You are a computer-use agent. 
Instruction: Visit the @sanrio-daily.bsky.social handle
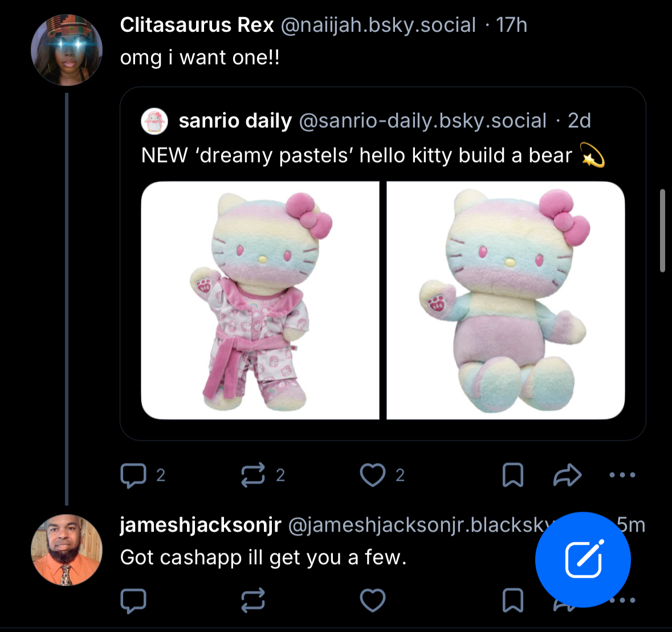pyautogui.click(x=422, y=121)
